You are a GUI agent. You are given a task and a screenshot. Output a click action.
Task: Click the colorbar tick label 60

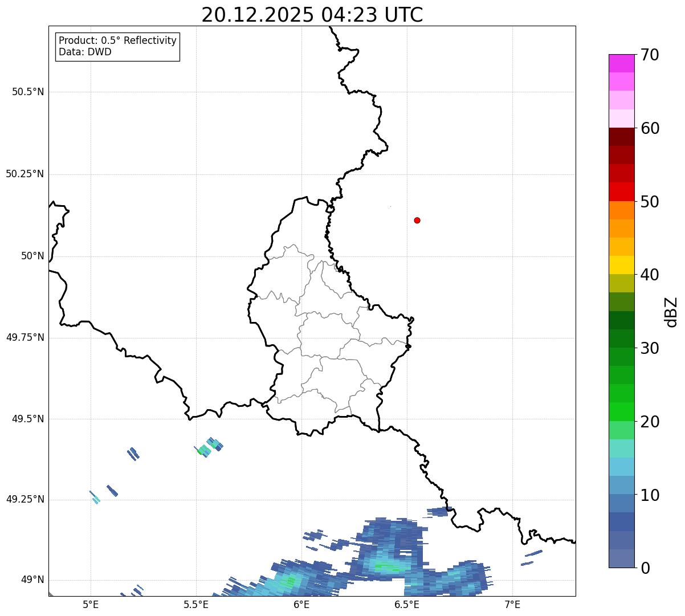click(x=650, y=128)
